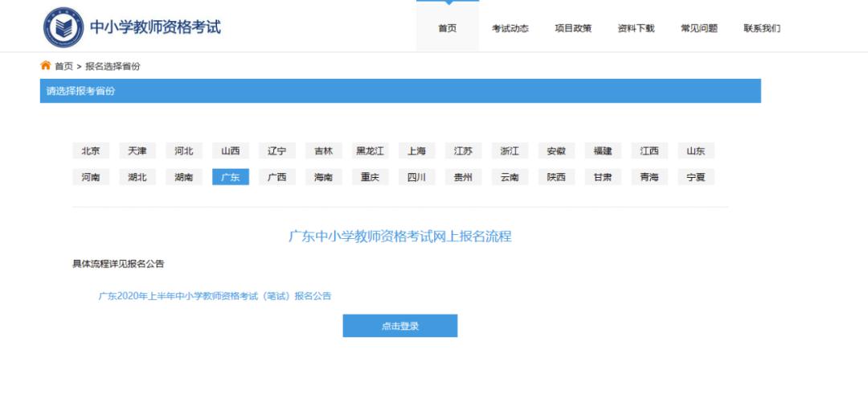Select the 安徽 province button

556,150
